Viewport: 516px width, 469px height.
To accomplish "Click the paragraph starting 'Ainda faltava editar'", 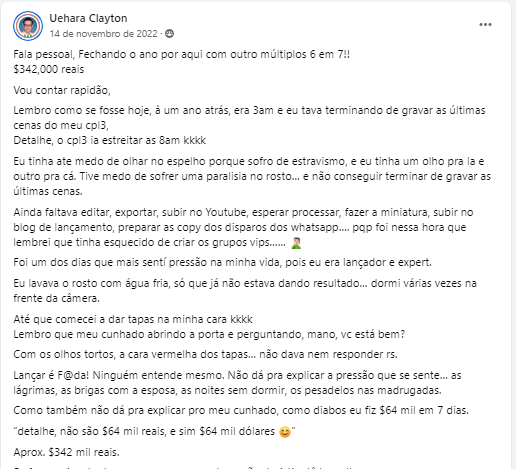I will (243, 227).
